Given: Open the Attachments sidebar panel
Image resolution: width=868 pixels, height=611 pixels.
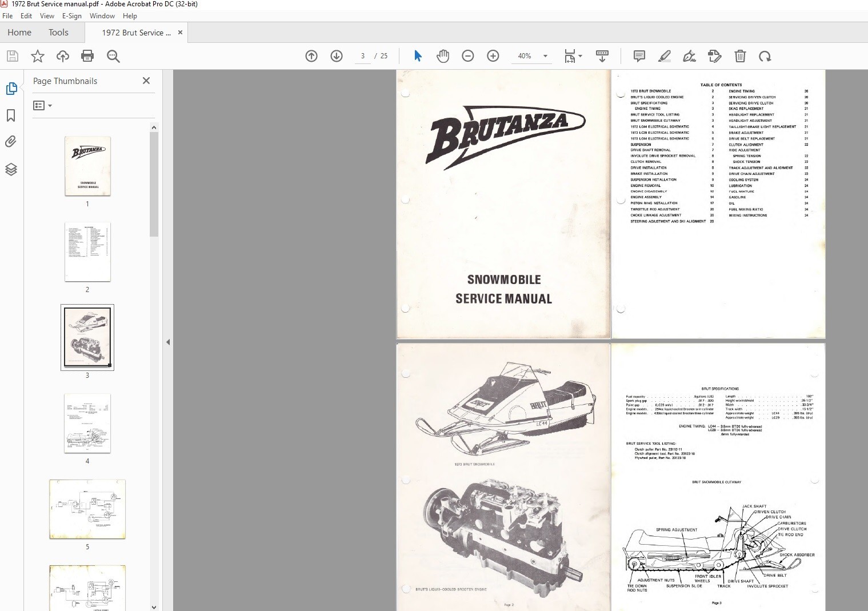Looking at the screenshot, I should pyautogui.click(x=11, y=142).
